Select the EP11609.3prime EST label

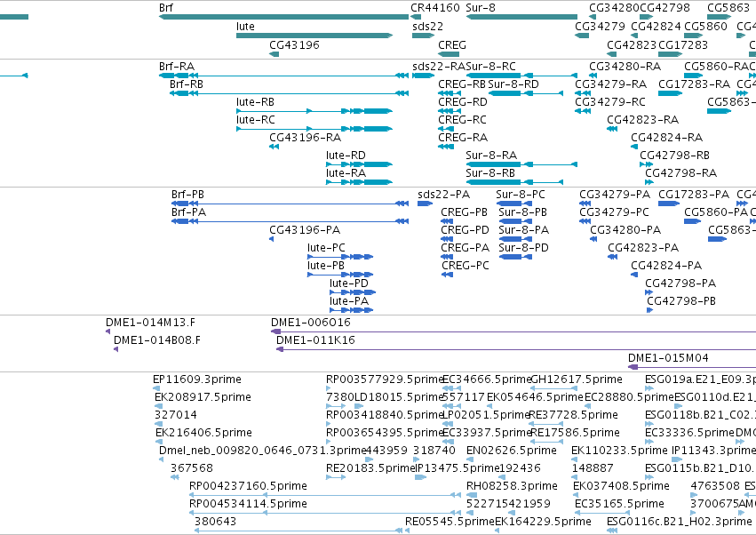tap(197, 379)
